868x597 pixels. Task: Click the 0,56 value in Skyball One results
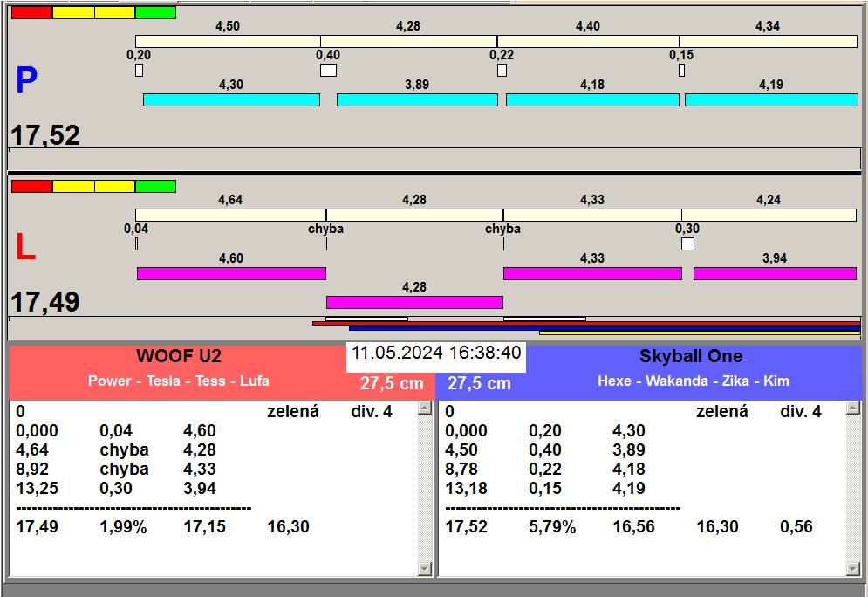(x=796, y=526)
